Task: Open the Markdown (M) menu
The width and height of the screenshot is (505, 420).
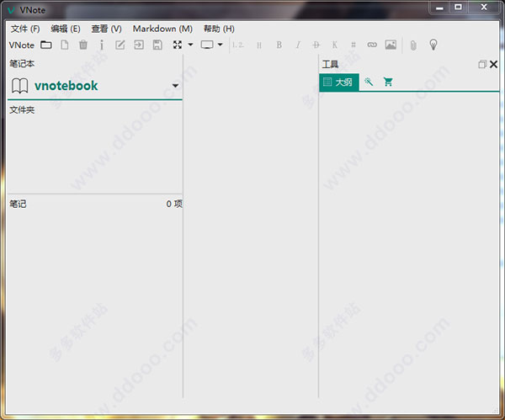Action: pyautogui.click(x=162, y=29)
